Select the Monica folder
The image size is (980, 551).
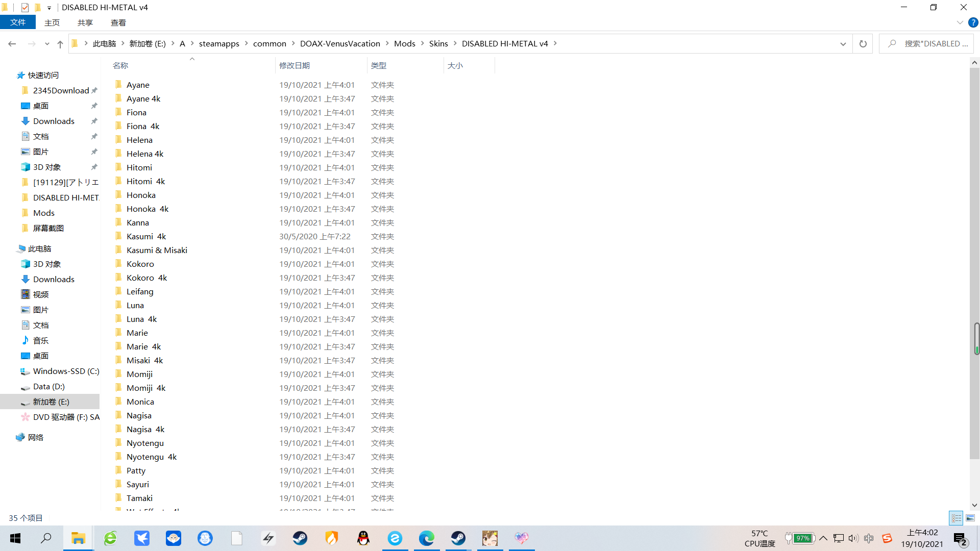(x=140, y=402)
